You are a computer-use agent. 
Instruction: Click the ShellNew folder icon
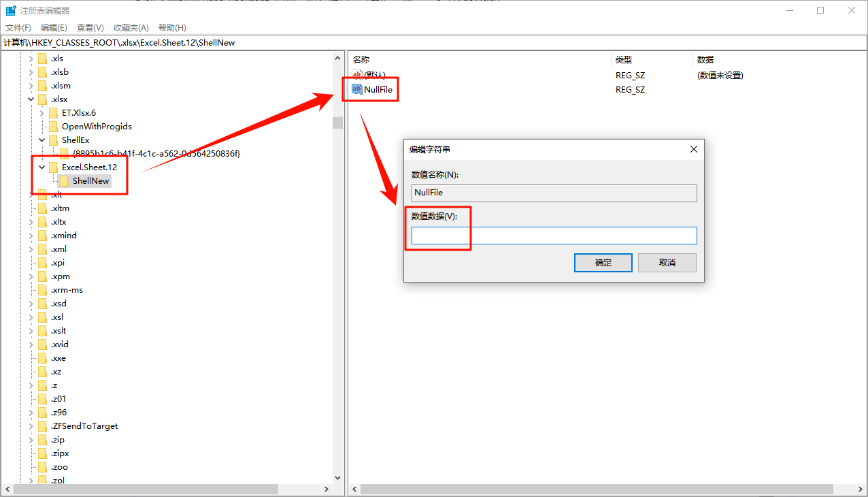pyautogui.click(x=65, y=180)
